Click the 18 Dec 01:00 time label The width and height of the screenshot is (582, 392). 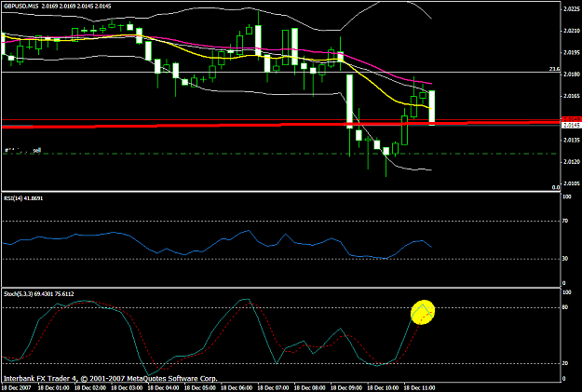point(53,388)
